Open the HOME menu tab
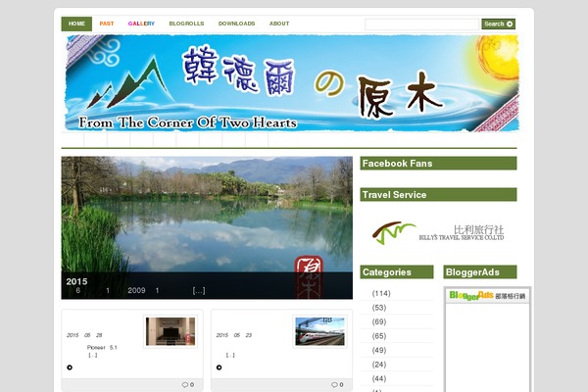This screenshot has width=588, height=392. pyautogui.click(x=76, y=24)
